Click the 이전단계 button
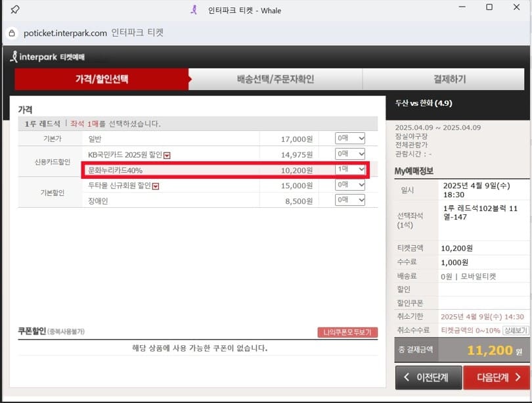The image size is (532, 403). tap(428, 377)
